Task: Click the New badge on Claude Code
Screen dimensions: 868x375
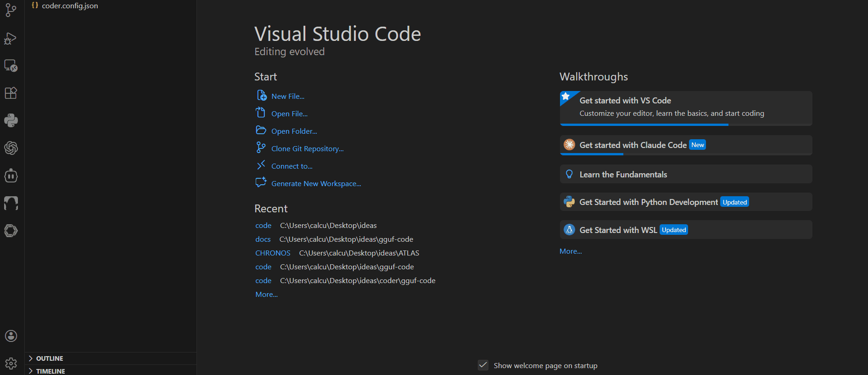Action: tap(697, 145)
